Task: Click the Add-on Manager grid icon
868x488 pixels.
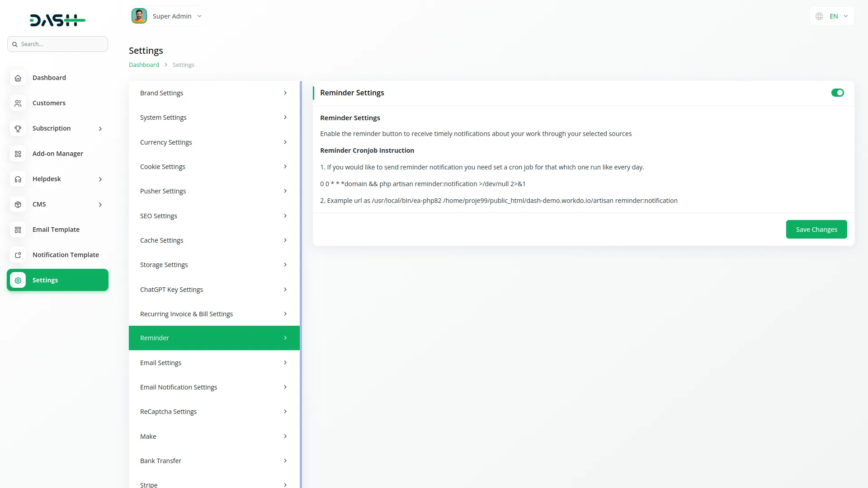Action: [x=18, y=154]
